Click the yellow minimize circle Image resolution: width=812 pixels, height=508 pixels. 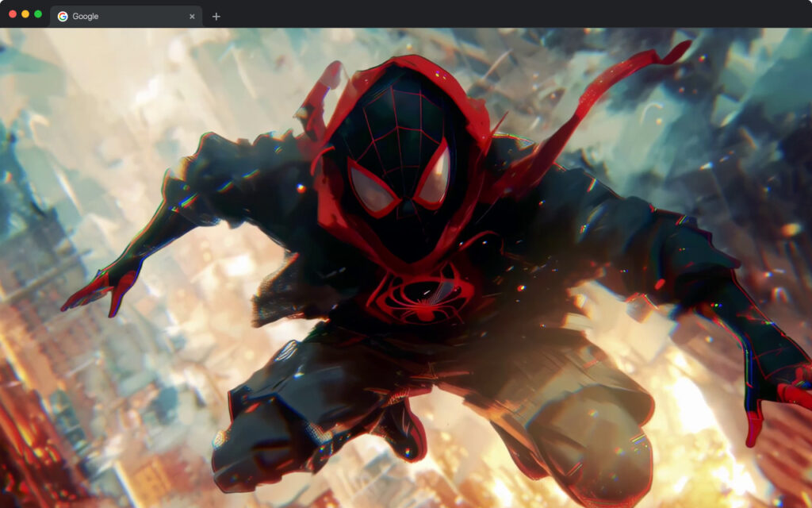(24, 13)
